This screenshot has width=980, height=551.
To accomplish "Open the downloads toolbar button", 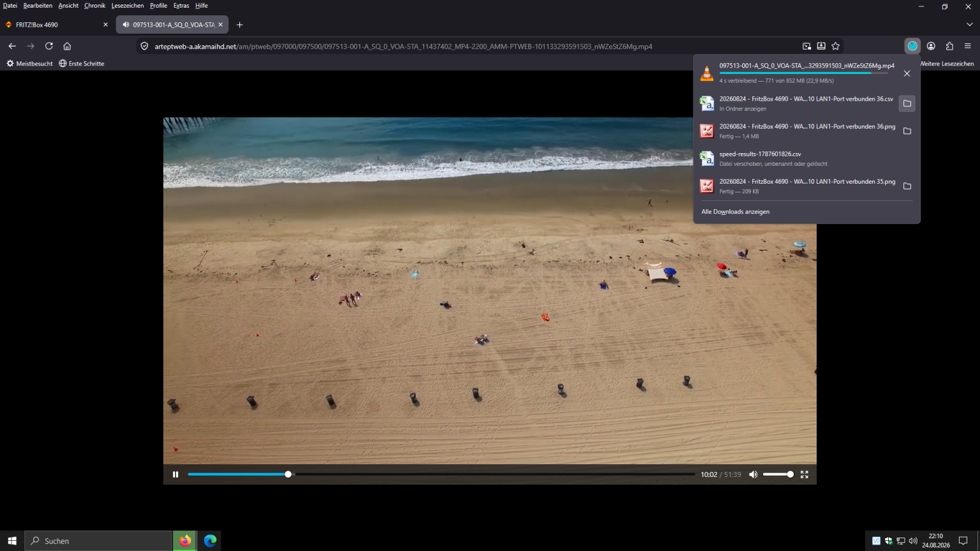I will (x=912, y=46).
